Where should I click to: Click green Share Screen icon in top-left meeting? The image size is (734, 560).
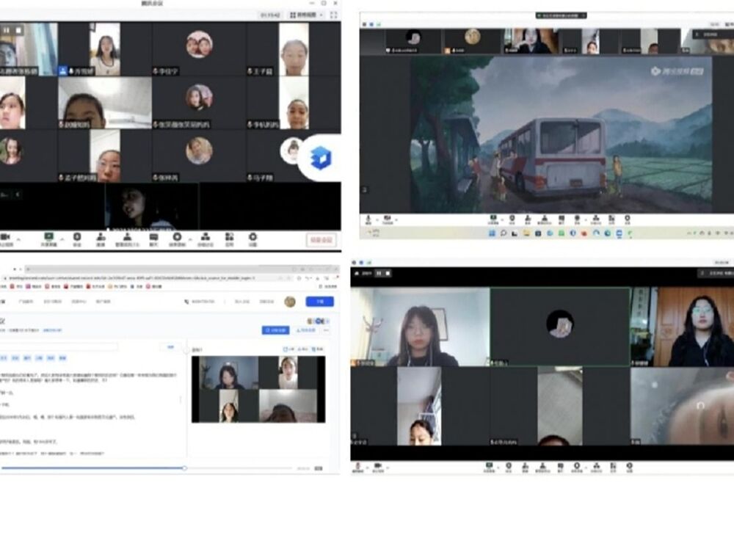pos(48,239)
